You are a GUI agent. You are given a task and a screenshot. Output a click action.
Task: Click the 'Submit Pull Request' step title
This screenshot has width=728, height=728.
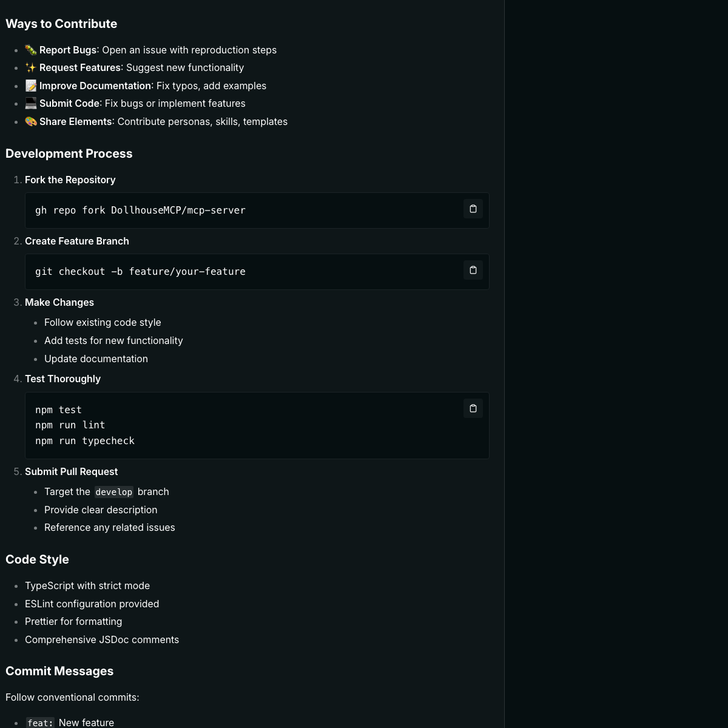[71, 471]
